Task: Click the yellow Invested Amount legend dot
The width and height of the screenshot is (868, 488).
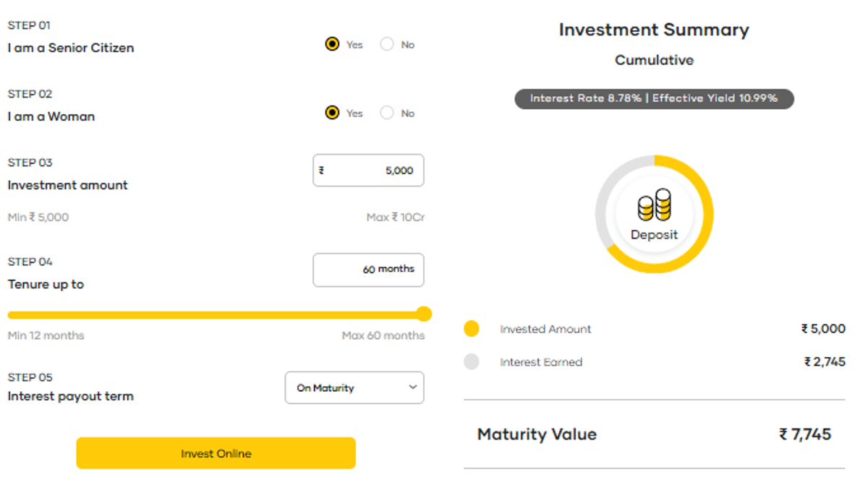Action: (x=471, y=328)
